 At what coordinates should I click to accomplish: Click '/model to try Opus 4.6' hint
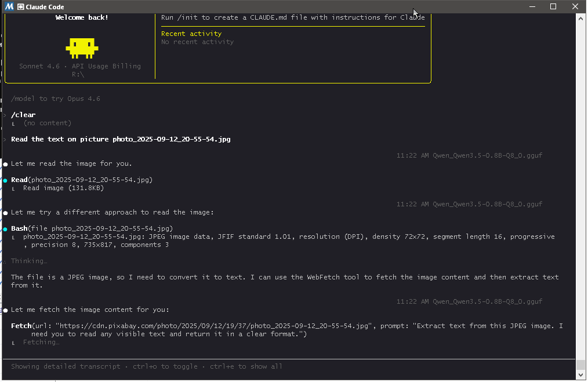coord(56,99)
